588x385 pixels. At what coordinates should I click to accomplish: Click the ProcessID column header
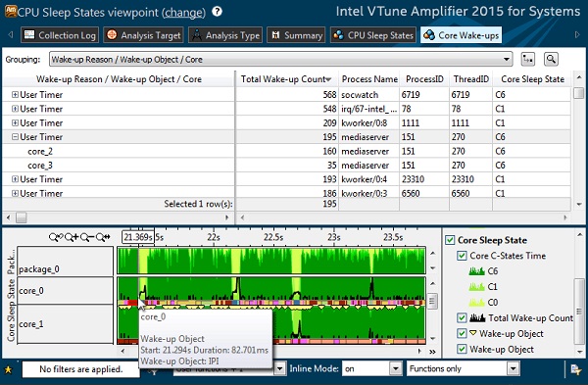coord(424,79)
